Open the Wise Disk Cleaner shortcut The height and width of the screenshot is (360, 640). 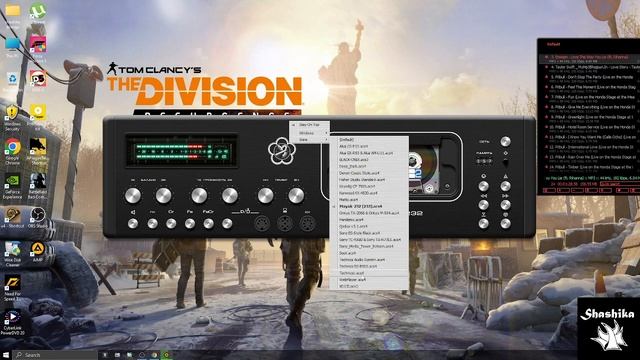tap(12, 254)
